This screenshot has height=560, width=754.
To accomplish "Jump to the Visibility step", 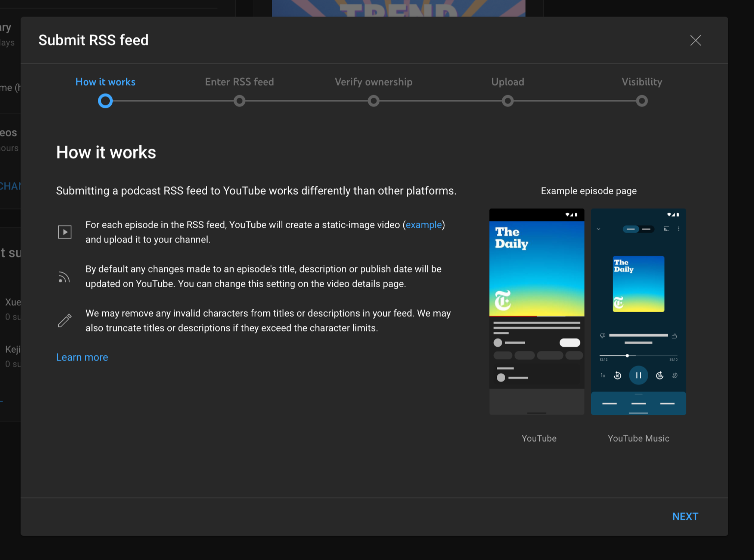I will click(642, 101).
